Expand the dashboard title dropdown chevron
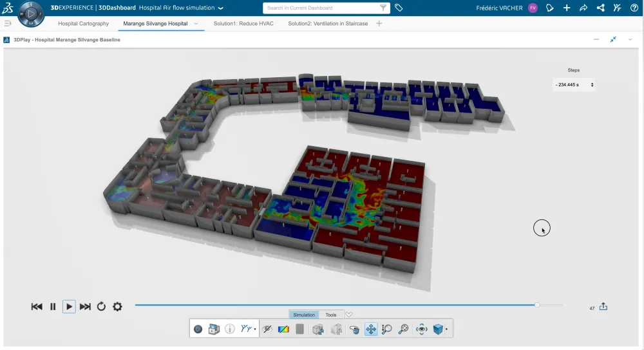 221,8
